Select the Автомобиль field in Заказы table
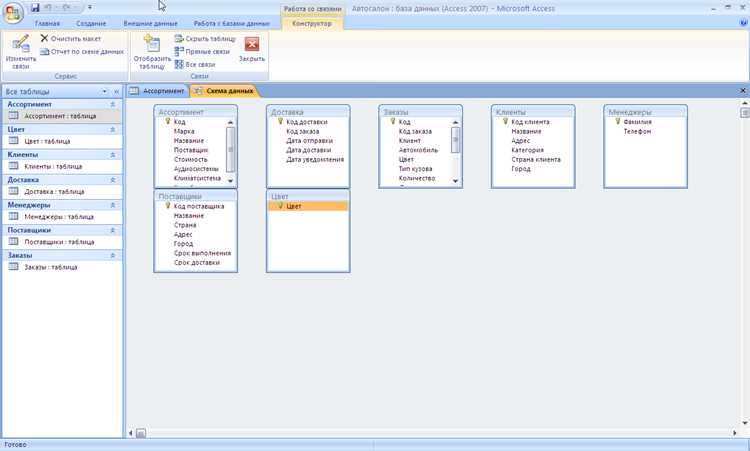The width and height of the screenshot is (750, 451). point(418,150)
